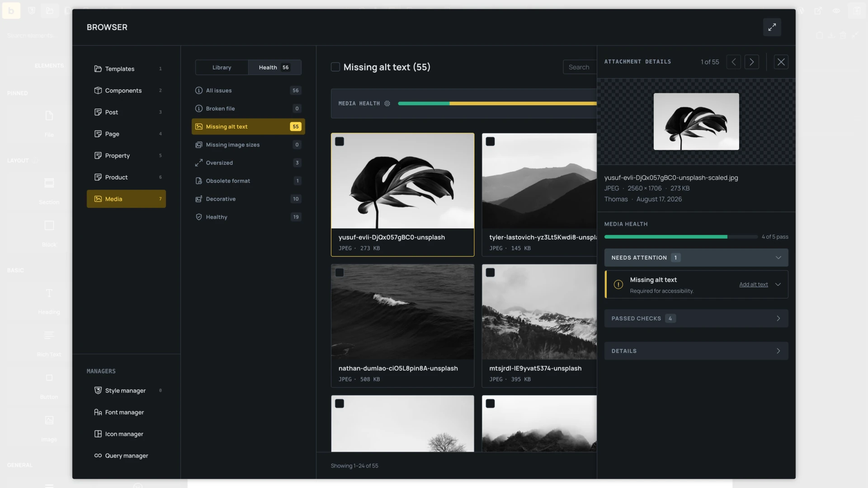The width and height of the screenshot is (868, 488).
Task: Click the '1 of 55' attachment counter
Action: pos(710,62)
